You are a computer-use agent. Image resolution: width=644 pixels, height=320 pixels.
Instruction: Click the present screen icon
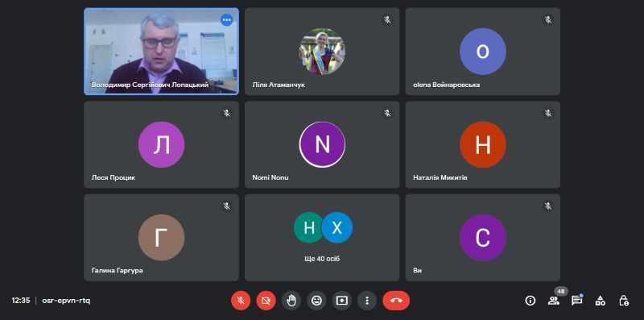[x=341, y=301]
